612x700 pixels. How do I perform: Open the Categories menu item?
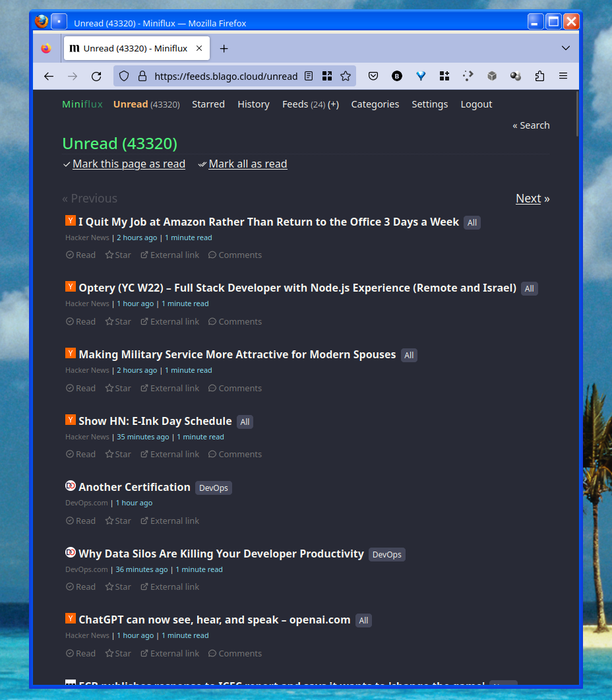click(375, 104)
